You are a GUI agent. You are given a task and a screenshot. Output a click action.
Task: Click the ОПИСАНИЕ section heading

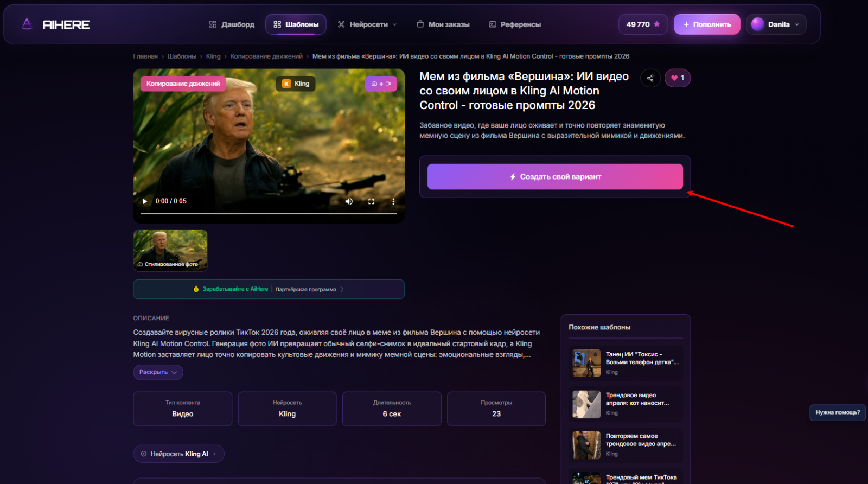[x=151, y=318]
